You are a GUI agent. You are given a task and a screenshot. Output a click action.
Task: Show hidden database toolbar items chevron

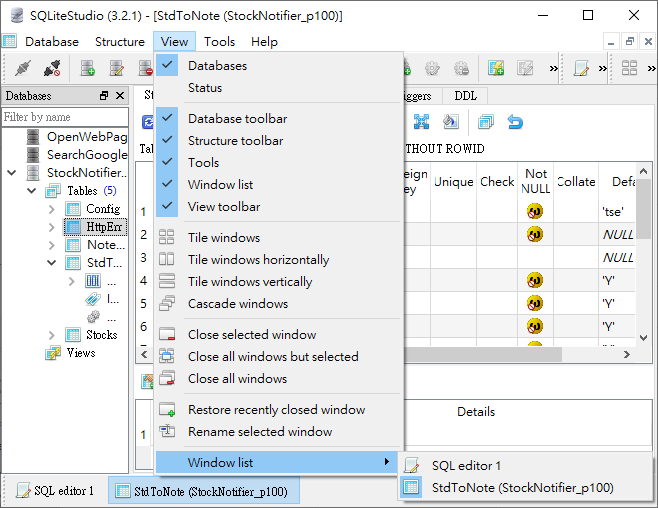554,68
